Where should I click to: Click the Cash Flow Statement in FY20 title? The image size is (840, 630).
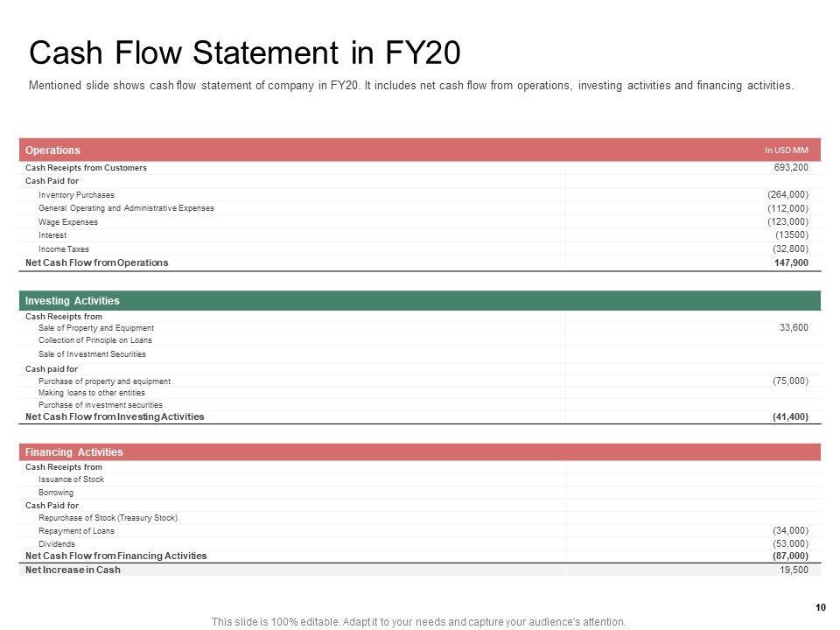point(245,52)
